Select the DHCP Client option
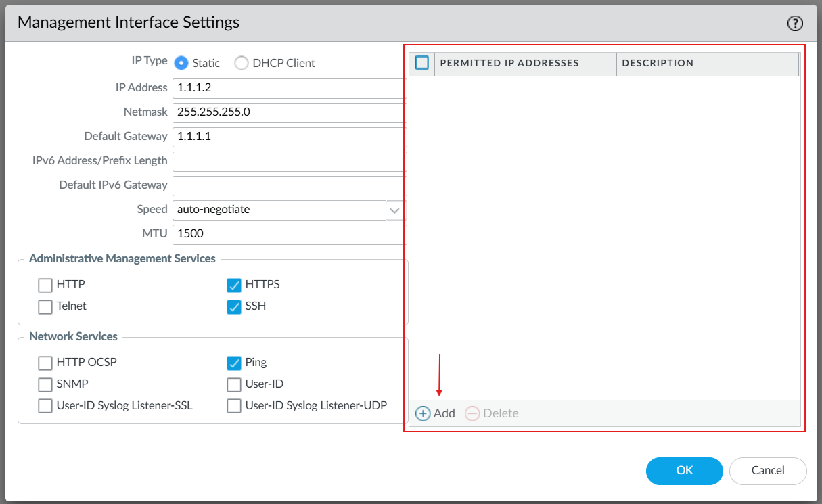This screenshot has width=822, height=504. coord(242,63)
